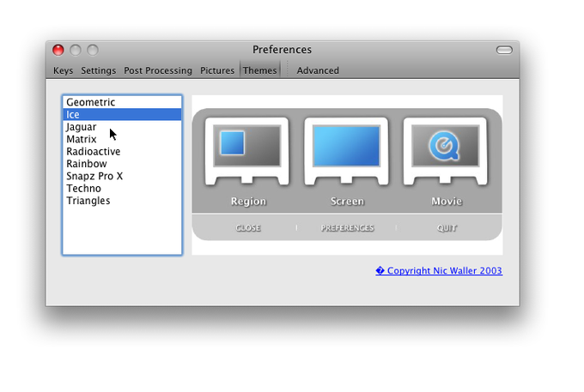Viewport: 584px width, 392px height.
Task: Select the Radioactive theme
Action: (x=122, y=151)
